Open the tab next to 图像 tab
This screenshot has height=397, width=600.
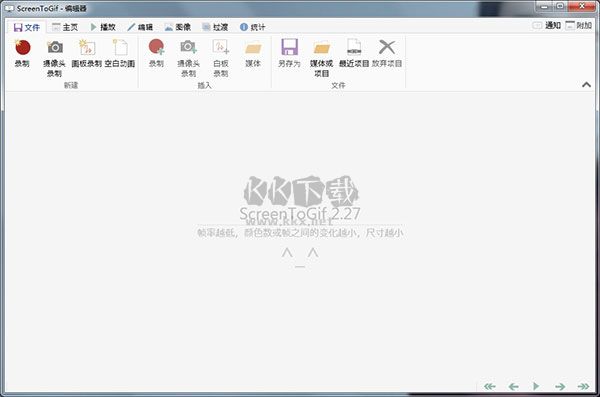215,27
